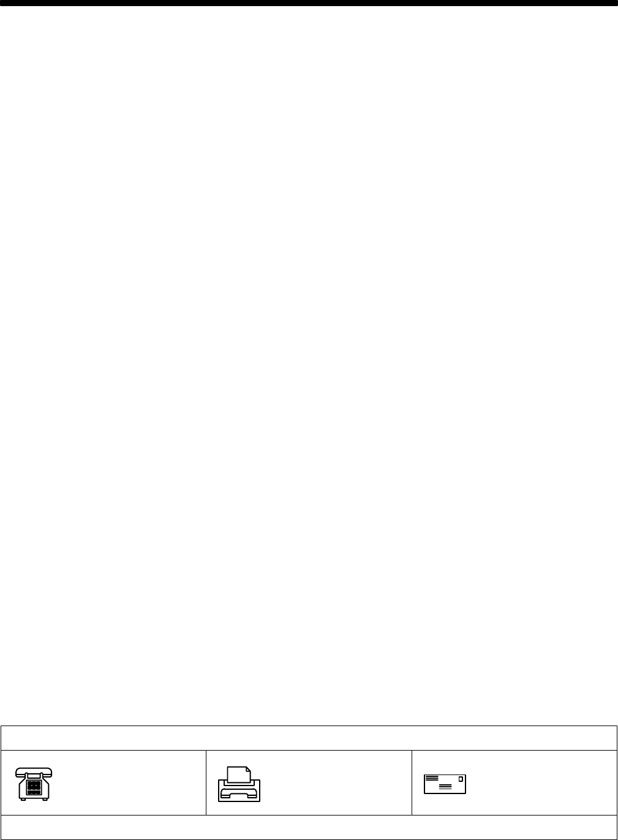Viewport: 618px width, 840px height.
Task: Click the blank header row of the contact table
Action: click(x=309, y=738)
